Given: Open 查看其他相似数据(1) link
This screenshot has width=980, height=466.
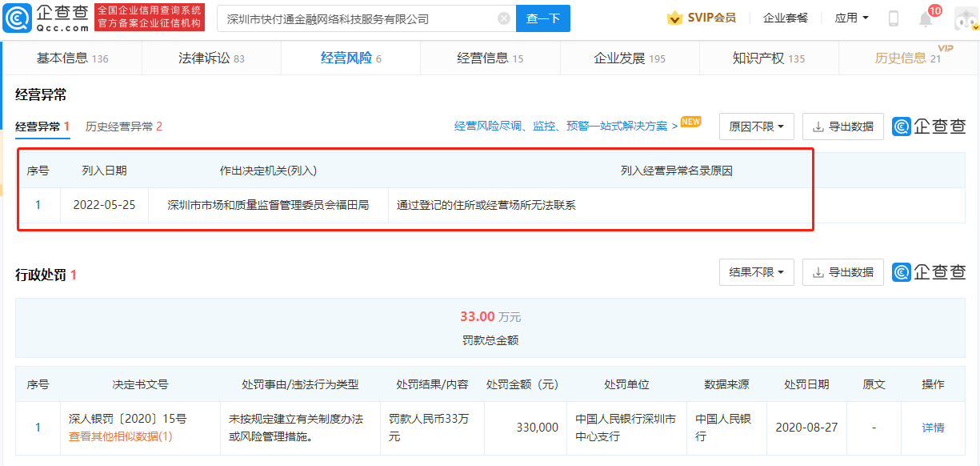Looking at the screenshot, I should tap(121, 436).
